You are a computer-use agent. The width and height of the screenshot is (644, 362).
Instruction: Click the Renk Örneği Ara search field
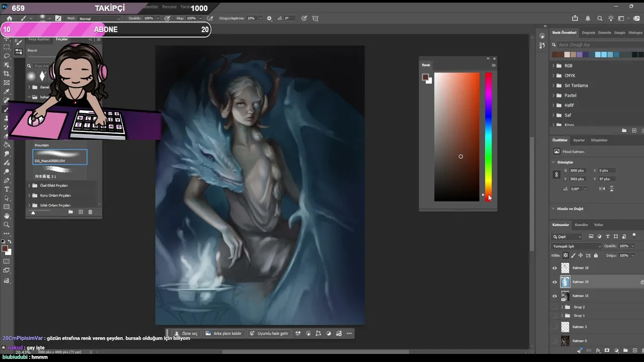[x=598, y=45]
